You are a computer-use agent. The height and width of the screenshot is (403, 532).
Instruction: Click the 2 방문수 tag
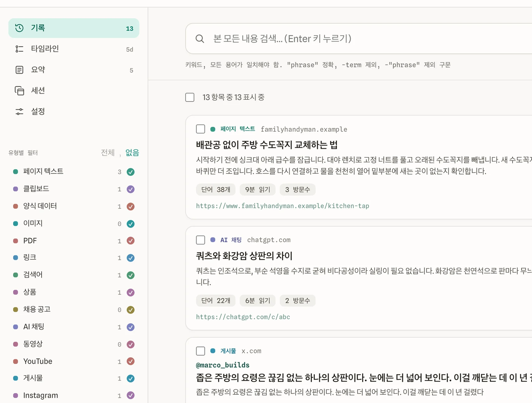point(297,301)
